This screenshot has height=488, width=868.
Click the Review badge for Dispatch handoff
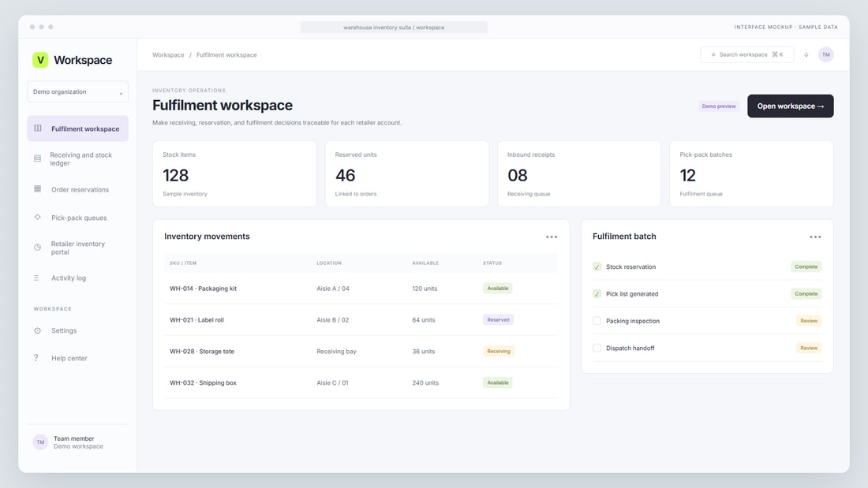(809, 348)
